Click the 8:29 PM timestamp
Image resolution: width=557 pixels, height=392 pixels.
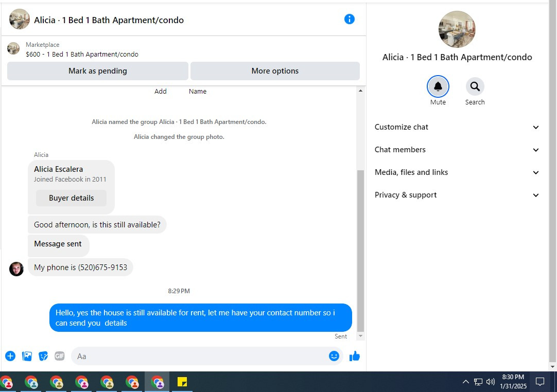click(x=179, y=291)
